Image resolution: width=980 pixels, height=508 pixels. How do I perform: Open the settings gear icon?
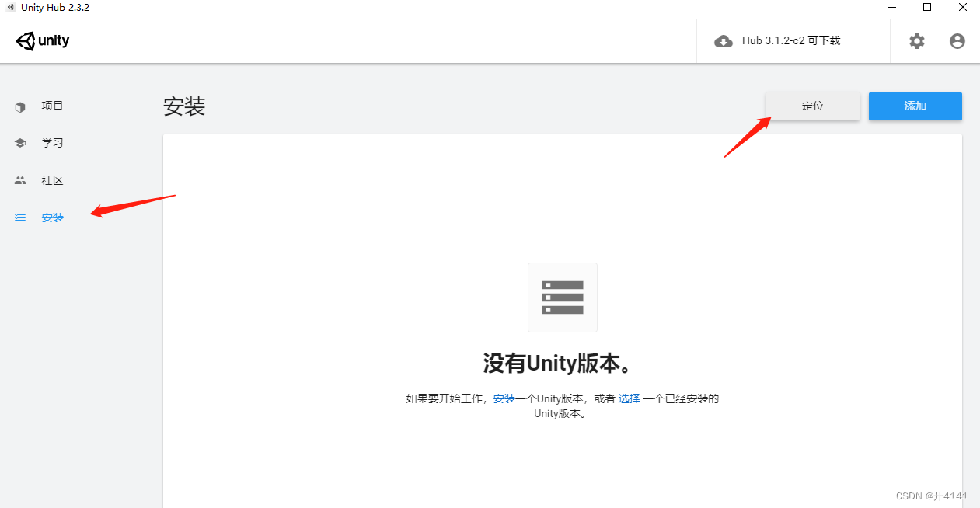pos(917,41)
